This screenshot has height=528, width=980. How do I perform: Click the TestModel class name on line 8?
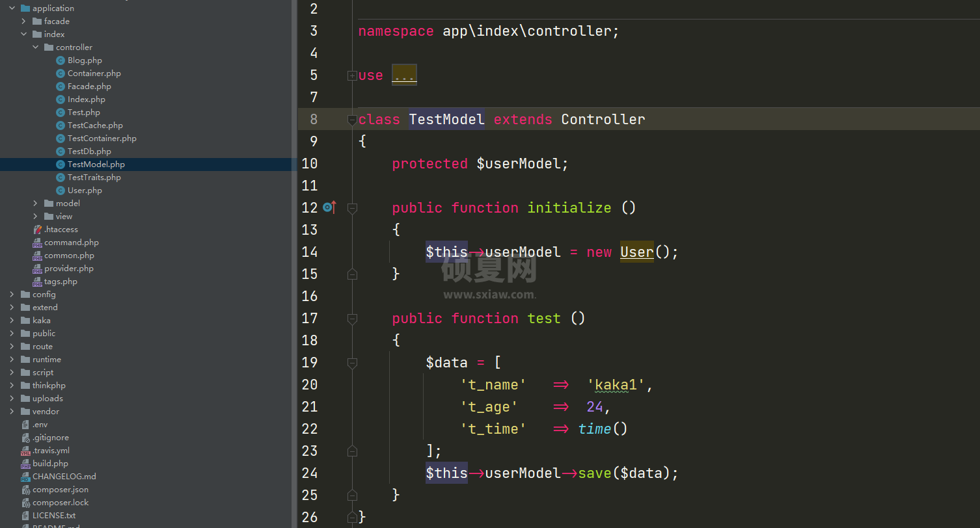(446, 119)
